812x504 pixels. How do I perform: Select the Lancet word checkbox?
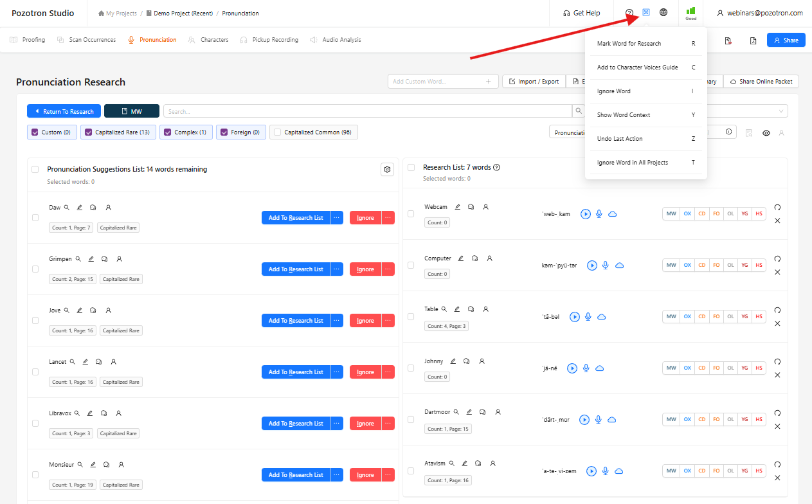tap(35, 372)
